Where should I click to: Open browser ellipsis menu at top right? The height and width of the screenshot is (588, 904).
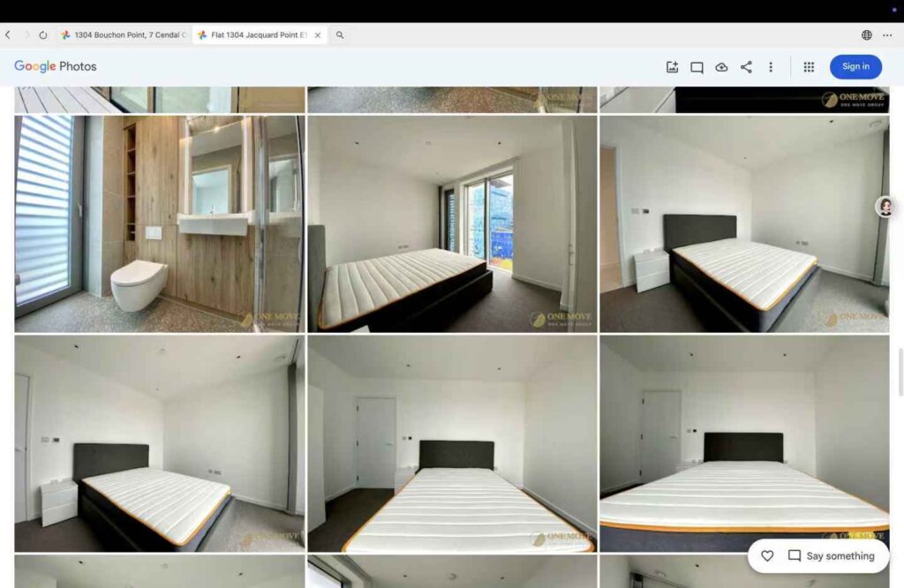(x=887, y=35)
